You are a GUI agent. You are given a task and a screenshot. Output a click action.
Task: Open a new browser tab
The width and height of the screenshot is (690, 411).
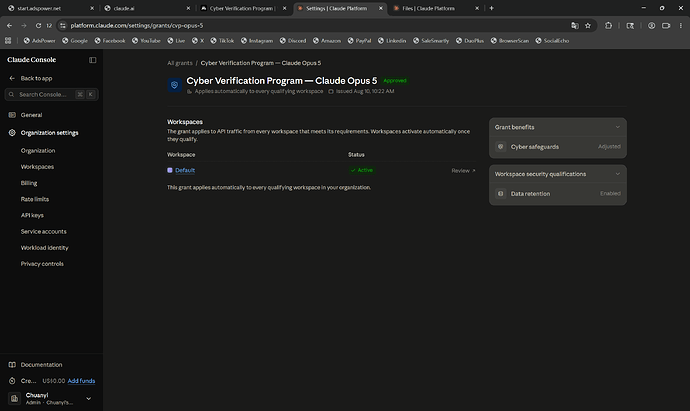tap(492, 8)
